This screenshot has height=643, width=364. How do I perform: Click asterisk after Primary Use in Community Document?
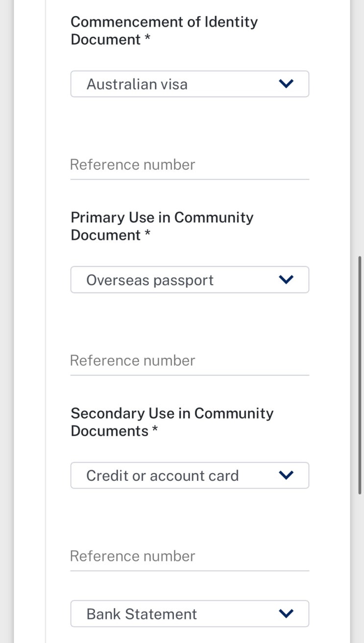[x=147, y=235]
